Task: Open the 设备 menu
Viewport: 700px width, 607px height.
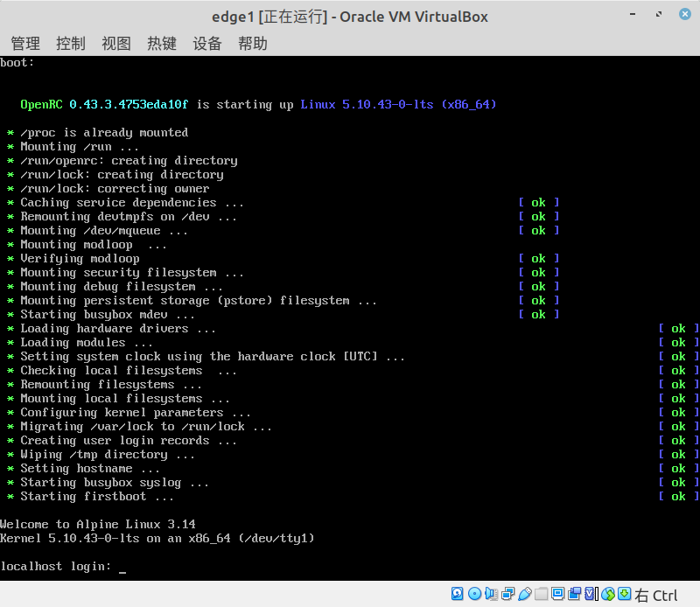Action: click(x=206, y=43)
